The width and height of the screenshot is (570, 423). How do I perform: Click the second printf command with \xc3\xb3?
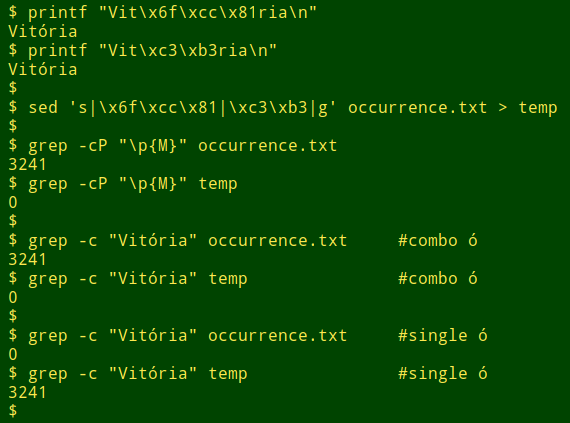click(x=142, y=50)
